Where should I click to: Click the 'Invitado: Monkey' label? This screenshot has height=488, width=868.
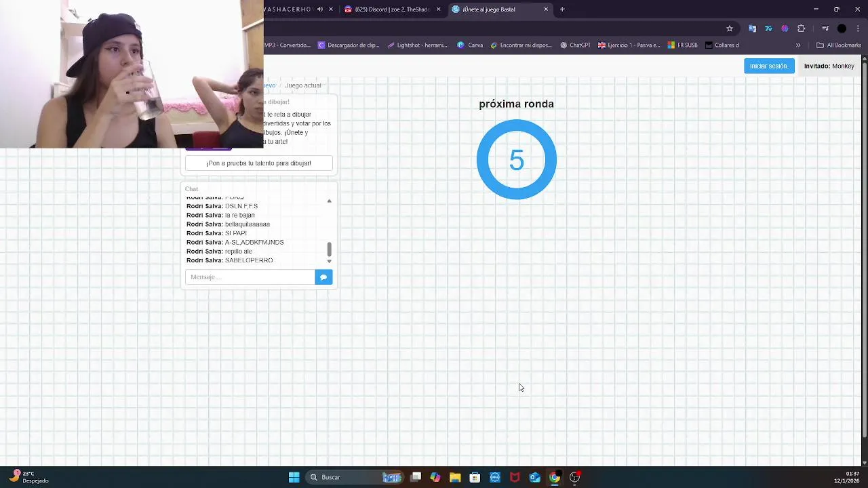click(x=829, y=66)
